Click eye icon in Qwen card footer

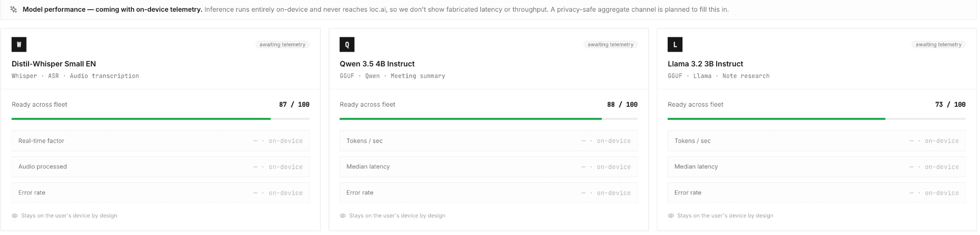point(343,216)
